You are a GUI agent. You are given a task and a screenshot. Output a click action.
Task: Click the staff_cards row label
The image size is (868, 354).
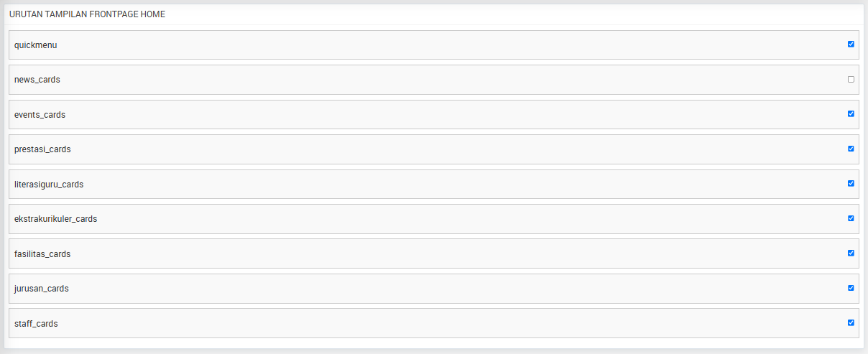(36, 324)
